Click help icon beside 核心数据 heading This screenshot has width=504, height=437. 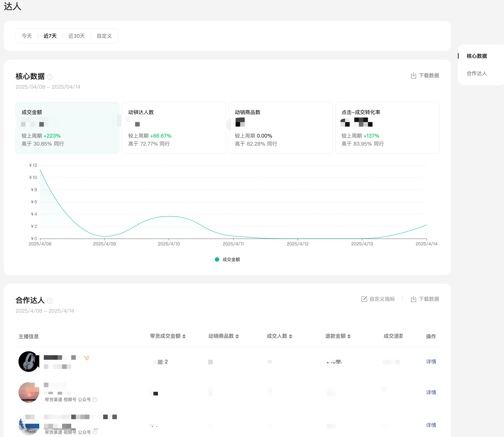point(50,77)
